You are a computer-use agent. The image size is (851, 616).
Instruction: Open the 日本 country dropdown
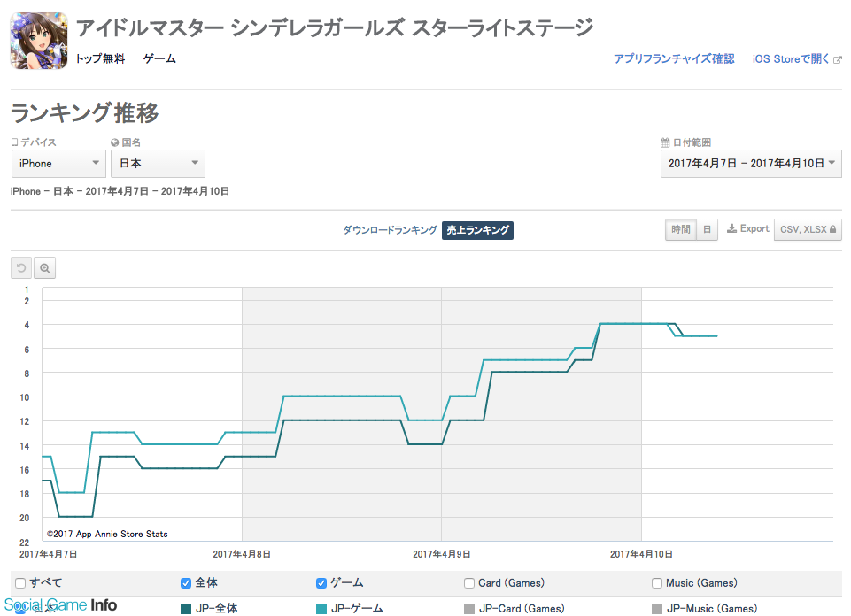158,163
